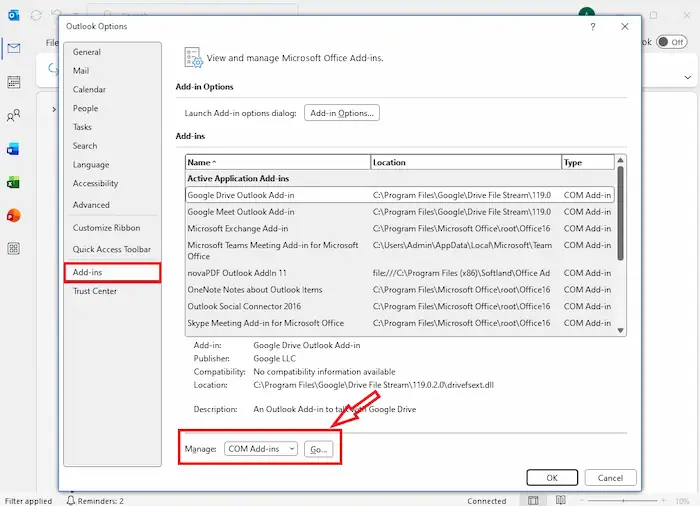Viewport: 700px width, 506px height.
Task: Open Mail view in the Outlook sidebar
Action: point(14,48)
